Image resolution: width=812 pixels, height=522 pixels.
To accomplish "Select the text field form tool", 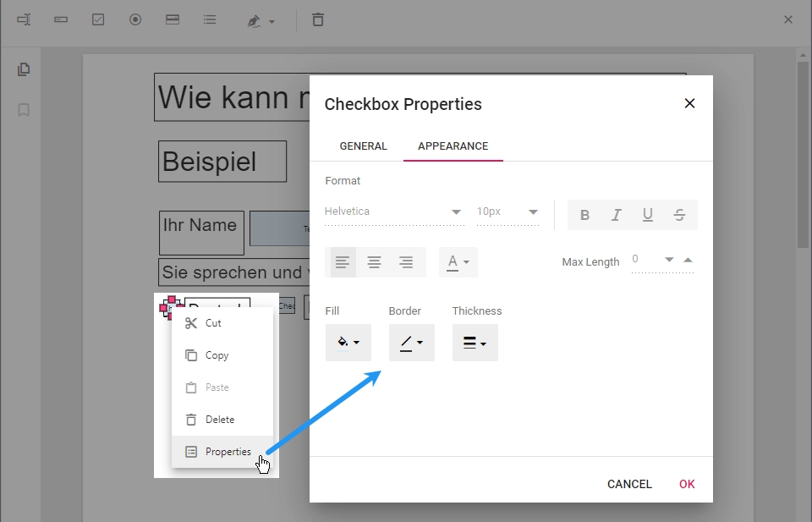I will (x=60, y=19).
